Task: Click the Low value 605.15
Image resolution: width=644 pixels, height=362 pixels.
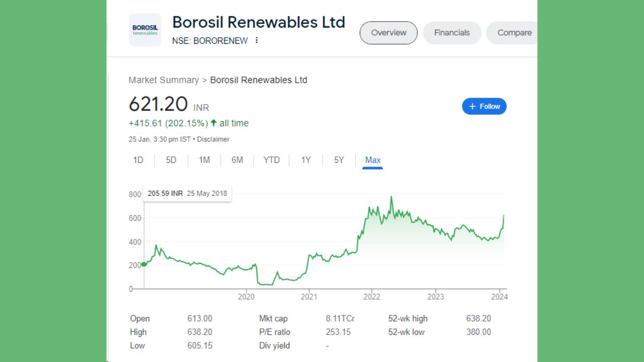Action: click(200, 345)
